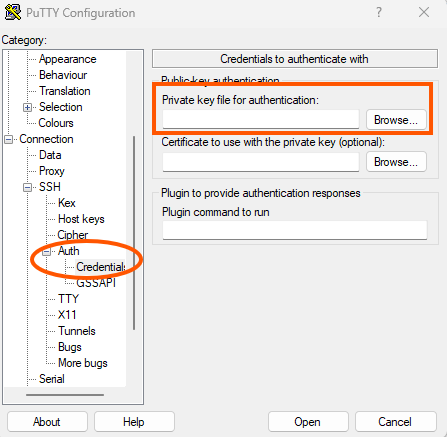The image size is (447, 437).
Task: Select X11 under SSH
Action: coord(67,315)
